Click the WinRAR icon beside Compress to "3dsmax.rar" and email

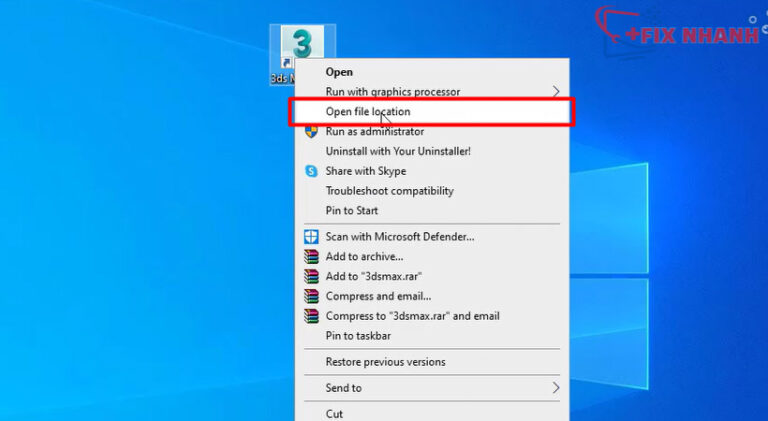311,316
